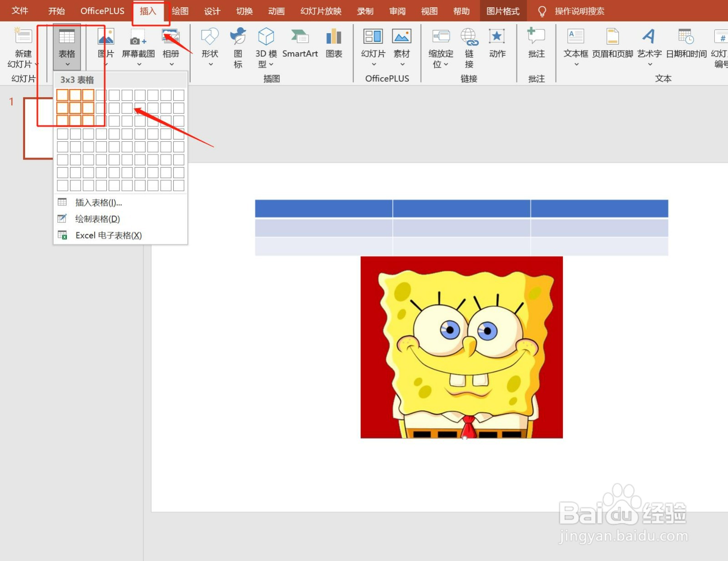
Task: Expand the WordArt (艺术字) dropdown arrow
Action: (650, 65)
